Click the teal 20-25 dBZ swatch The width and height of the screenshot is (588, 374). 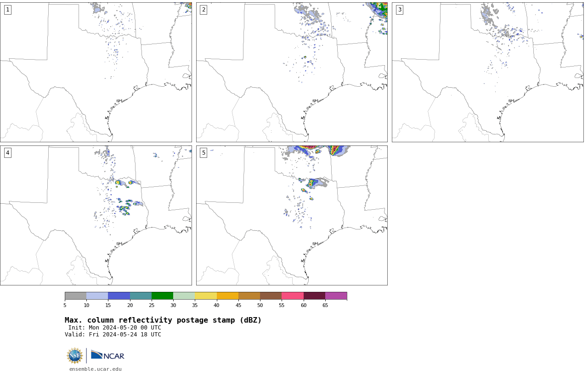click(x=141, y=296)
